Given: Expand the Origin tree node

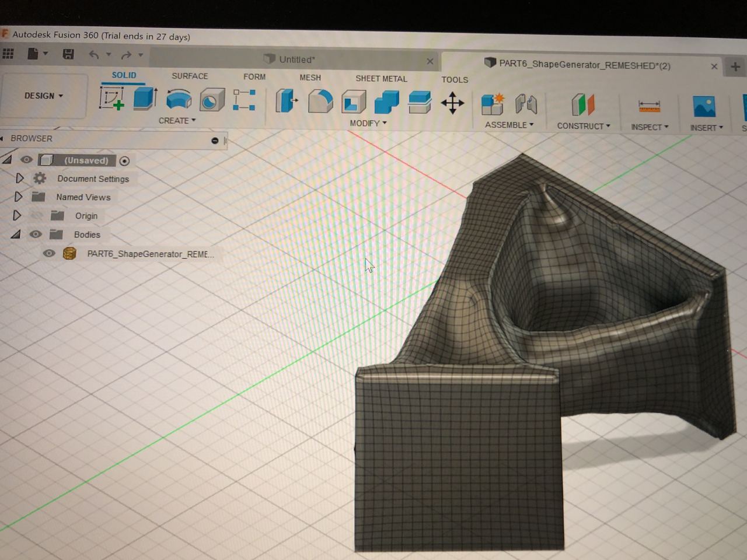Looking at the screenshot, I should [17, 215].
